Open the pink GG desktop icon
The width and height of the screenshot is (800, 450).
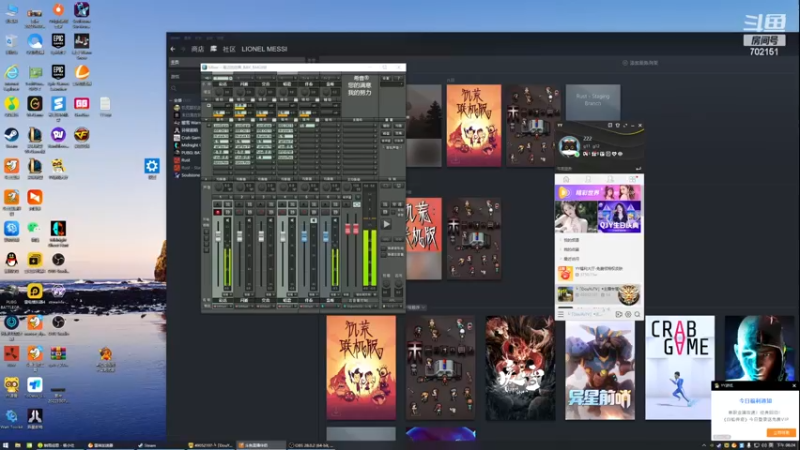pos(82,106)
